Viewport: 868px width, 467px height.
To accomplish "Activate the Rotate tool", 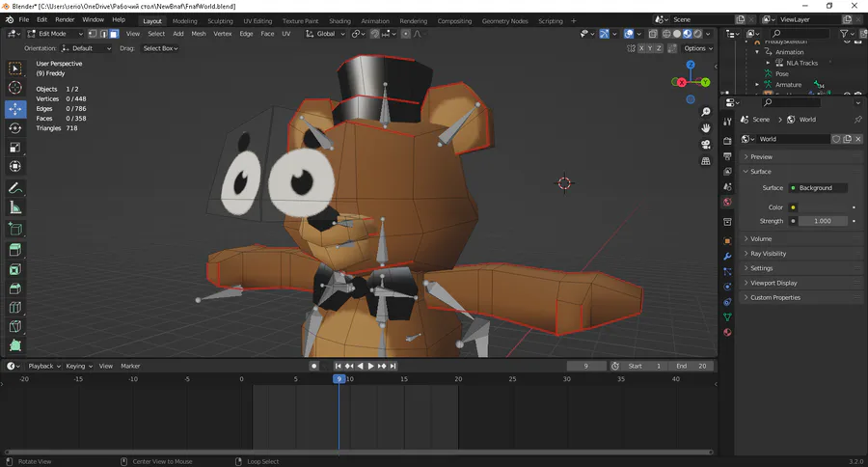I will [x=15, y=128].
